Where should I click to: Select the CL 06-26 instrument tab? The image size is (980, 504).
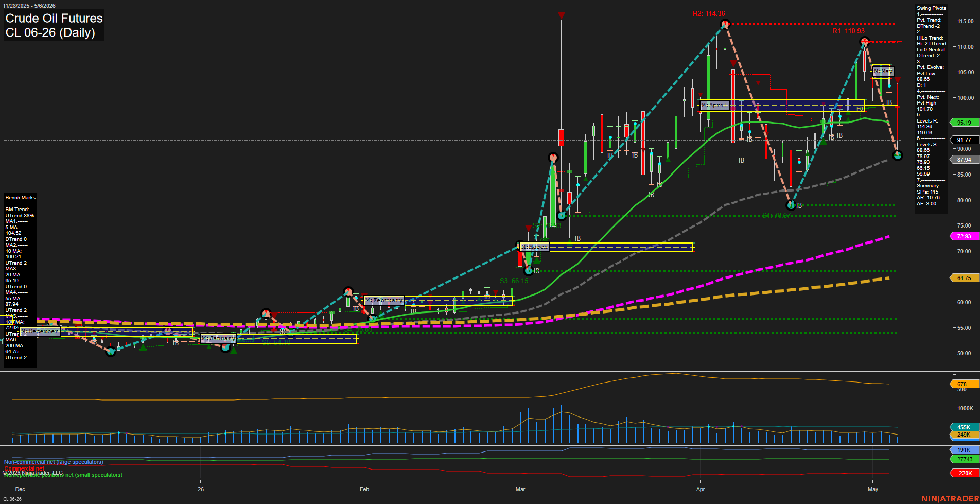pos(12,499)
